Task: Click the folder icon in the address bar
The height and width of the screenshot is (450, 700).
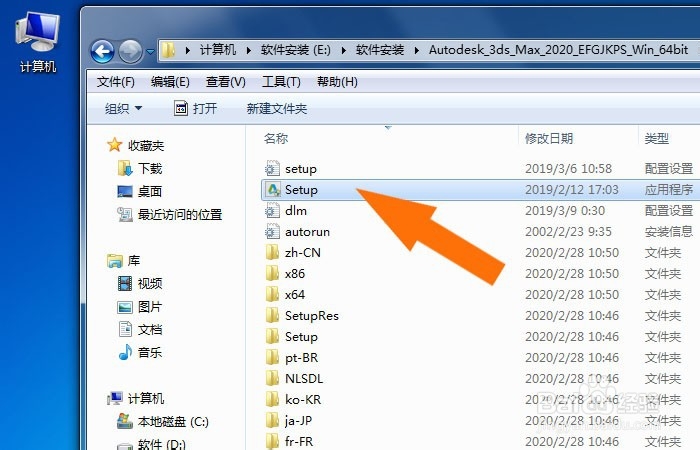Action: [168, 50]
